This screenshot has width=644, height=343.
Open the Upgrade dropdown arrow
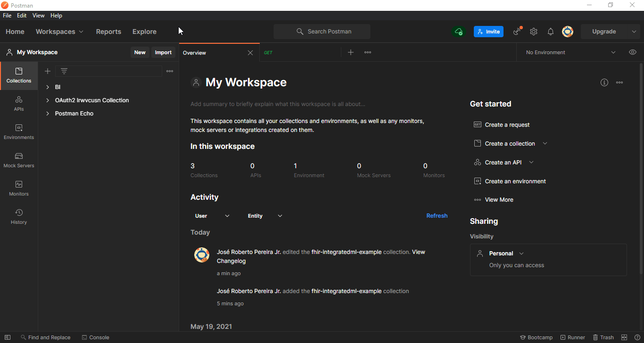[634, 32]
